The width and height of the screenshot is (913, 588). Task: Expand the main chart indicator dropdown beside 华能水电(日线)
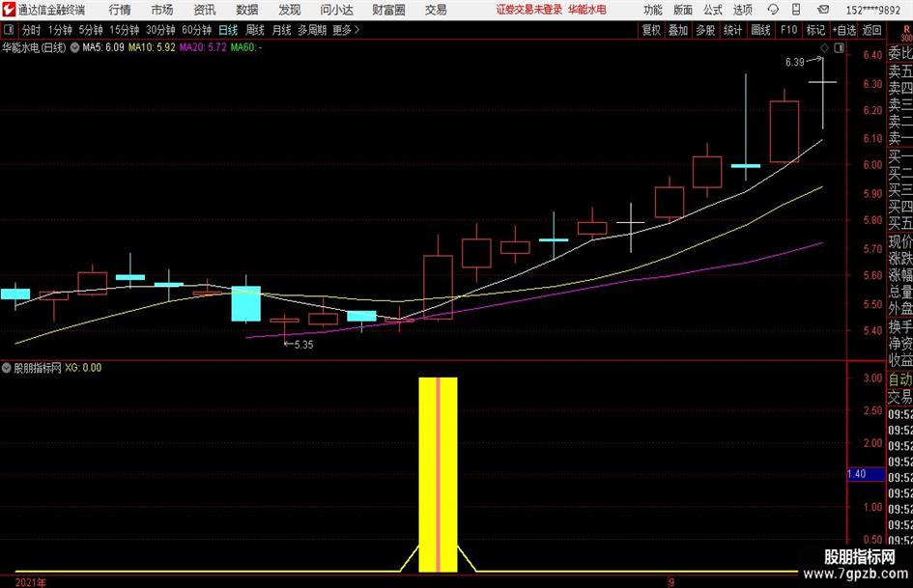pyautogui.click(x=74, y=47)
